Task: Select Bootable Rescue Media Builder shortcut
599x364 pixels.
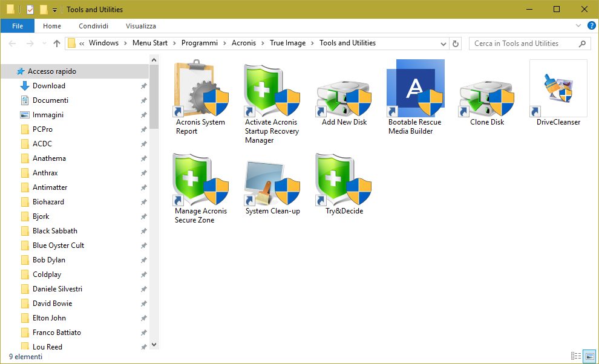Action: (415, 89)
